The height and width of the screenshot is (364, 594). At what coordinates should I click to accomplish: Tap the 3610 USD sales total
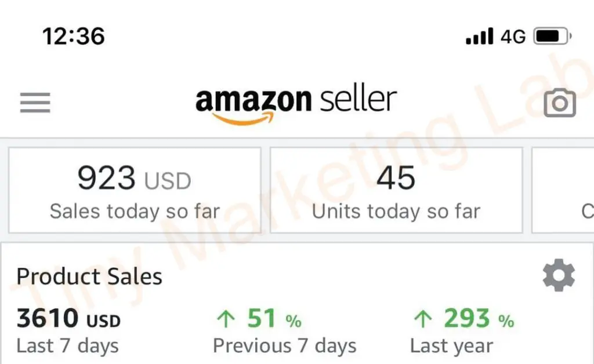tap(68, 318)
